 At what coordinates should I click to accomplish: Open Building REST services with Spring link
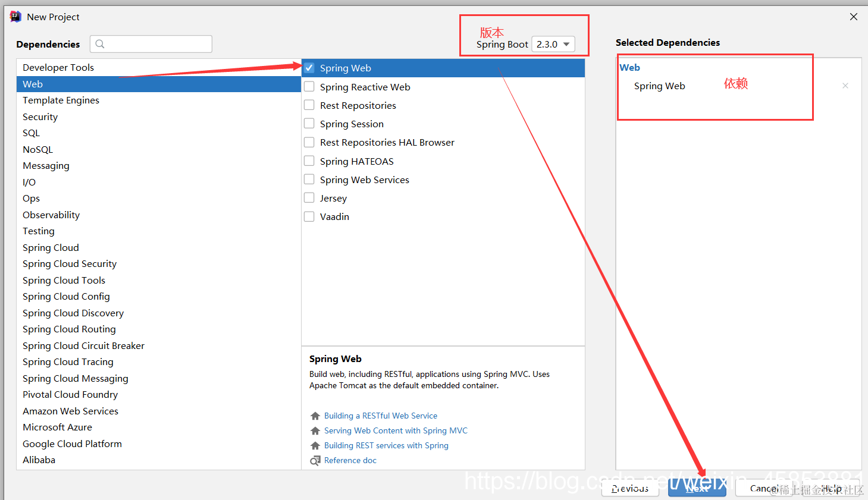click(x=386, y=445)
